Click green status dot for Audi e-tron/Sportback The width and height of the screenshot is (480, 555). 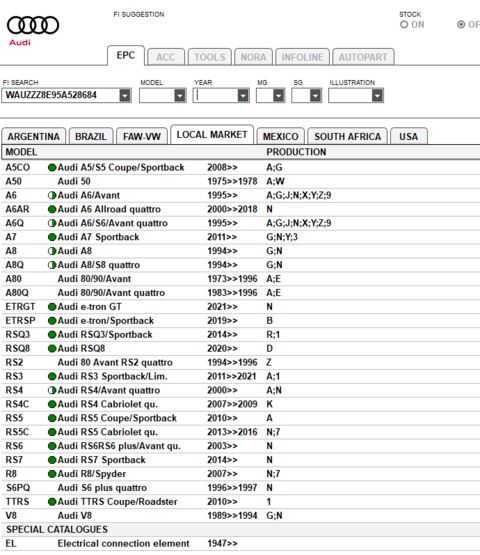click(x=52, y=321)
